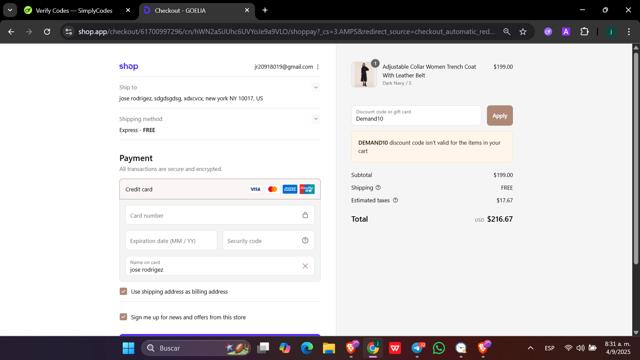This screenshot has height=360, width=640.
Task: Open Google Chrome from the taskbar
Action: pyautogui.click(x=373, y=348)
